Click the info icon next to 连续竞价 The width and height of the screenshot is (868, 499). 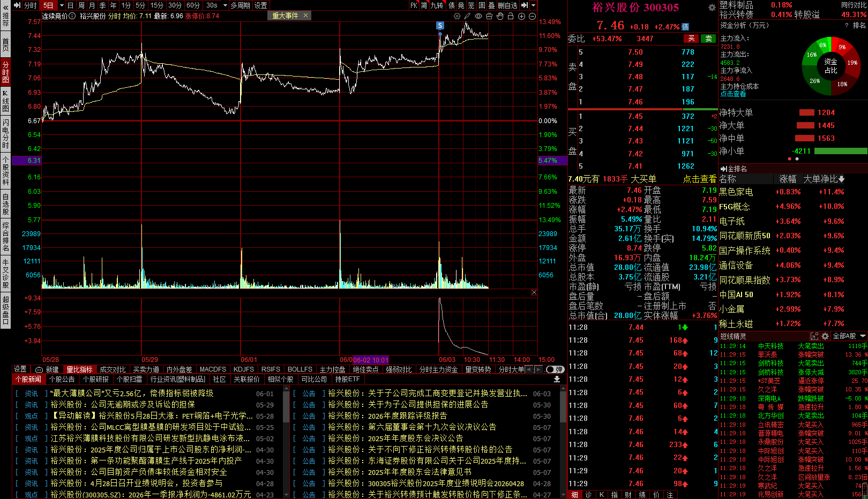[x=73, y=16]
